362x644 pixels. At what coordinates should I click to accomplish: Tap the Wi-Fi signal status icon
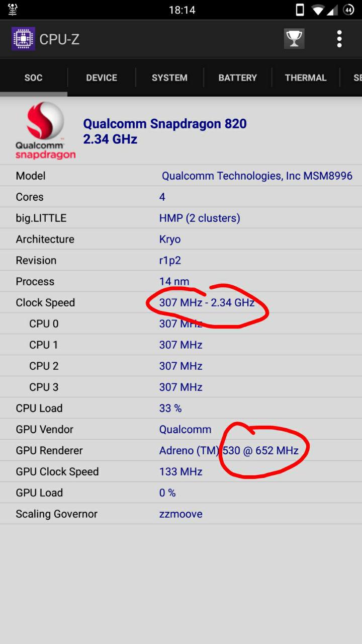(x=317, y=10)
